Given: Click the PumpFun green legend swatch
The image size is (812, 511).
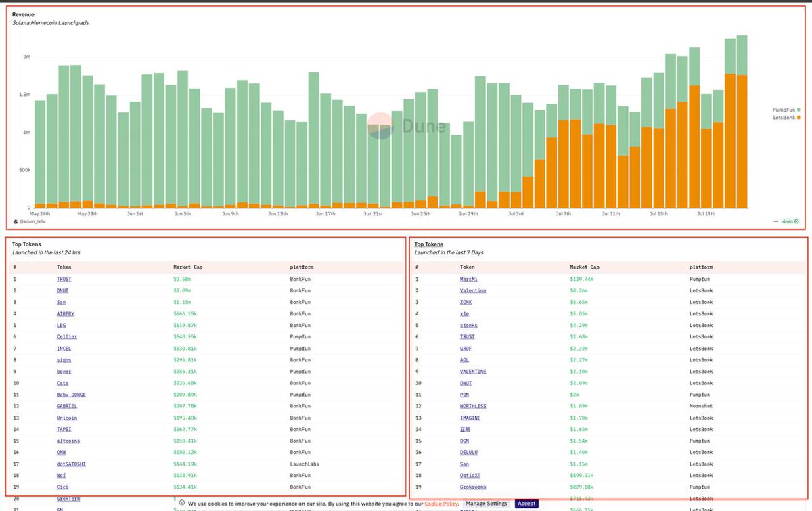Looking at the screenshot, I should [x=799, y=110].
